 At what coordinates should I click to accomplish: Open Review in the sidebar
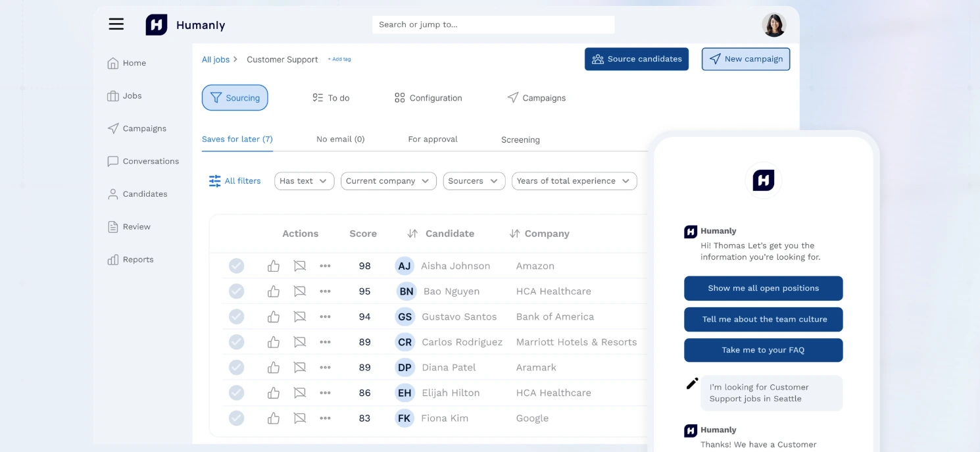coord(129,227)
